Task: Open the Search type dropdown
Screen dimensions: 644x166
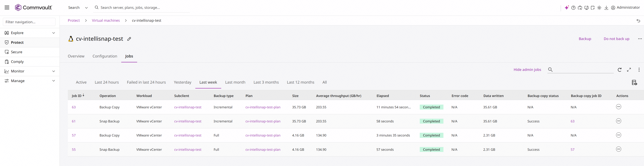Action: [x=78, y=8]
